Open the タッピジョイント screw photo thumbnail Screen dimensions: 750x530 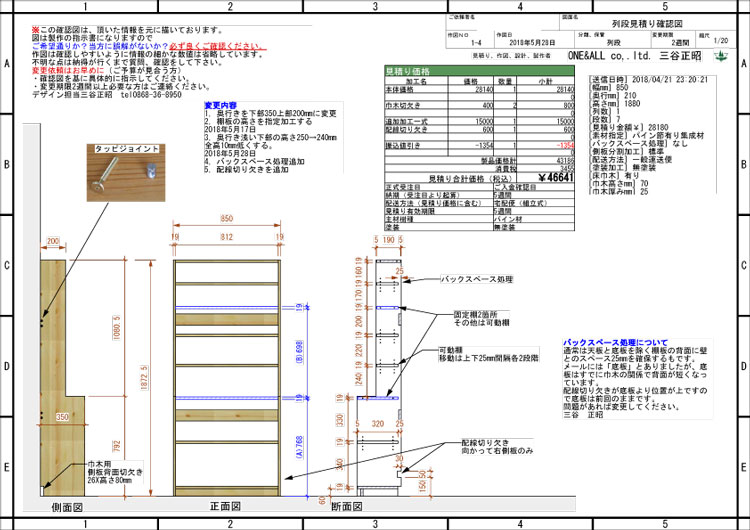click(126, 172)
